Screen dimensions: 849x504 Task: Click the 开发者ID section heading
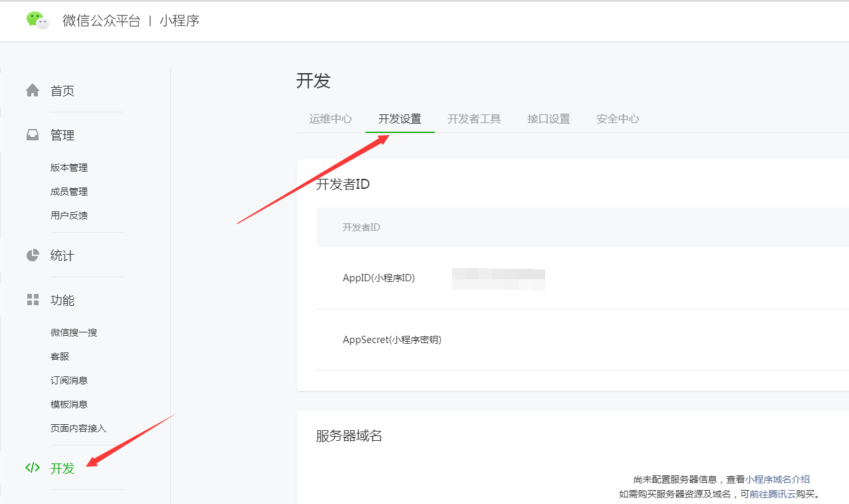pos(342,185)
